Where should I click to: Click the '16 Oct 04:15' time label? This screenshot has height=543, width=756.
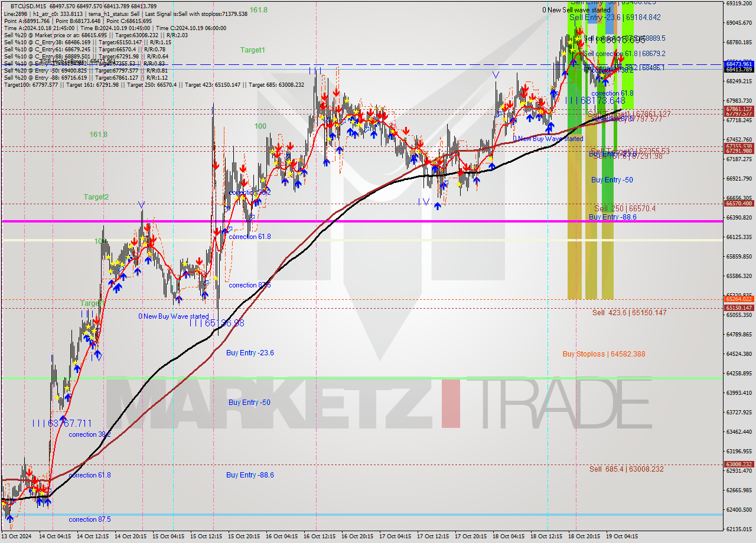[x=282, y=537]
